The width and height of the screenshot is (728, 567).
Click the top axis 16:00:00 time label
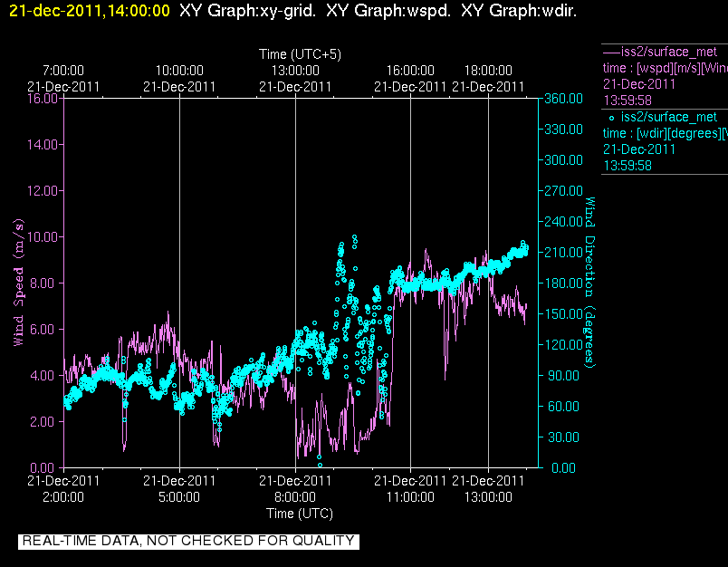410,71
